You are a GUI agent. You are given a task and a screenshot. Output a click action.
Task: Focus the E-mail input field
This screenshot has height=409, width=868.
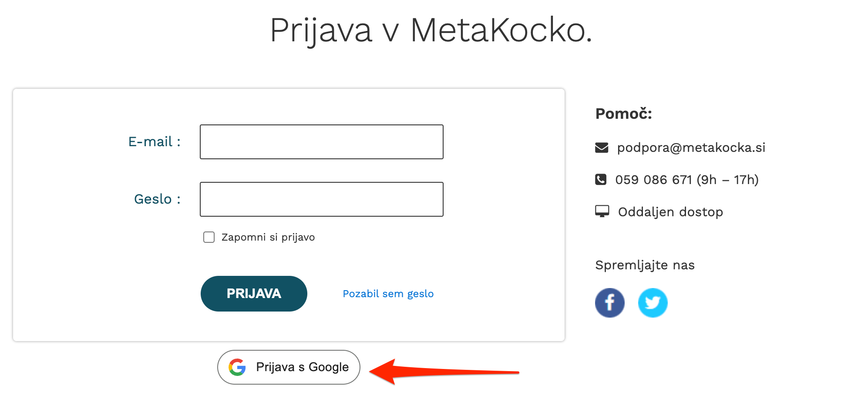[x=321, y=142]
